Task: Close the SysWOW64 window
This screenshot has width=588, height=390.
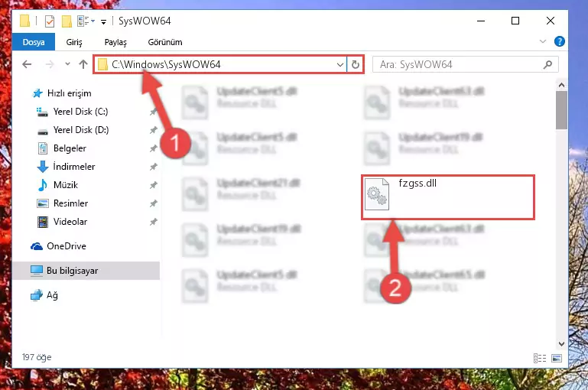Action: [551, 21]
